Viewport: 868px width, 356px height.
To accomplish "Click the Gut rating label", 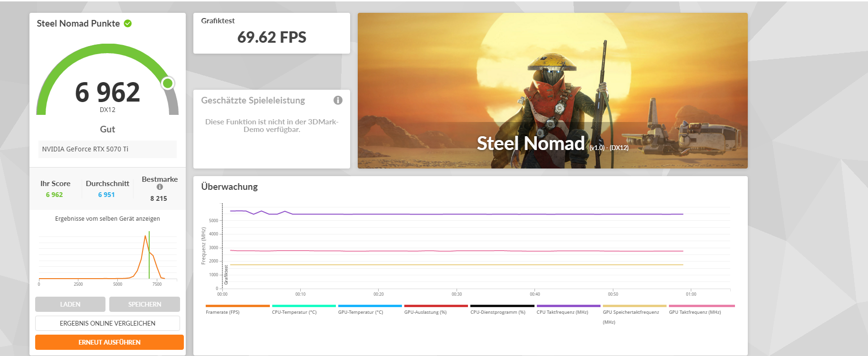I will [107, 129].
